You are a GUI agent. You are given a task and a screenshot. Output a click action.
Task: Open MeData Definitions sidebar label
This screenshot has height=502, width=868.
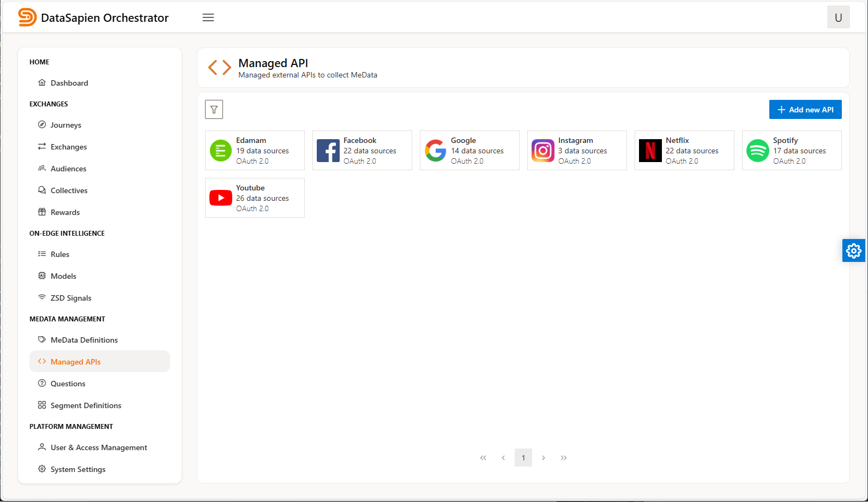click(x=84, y=340)
